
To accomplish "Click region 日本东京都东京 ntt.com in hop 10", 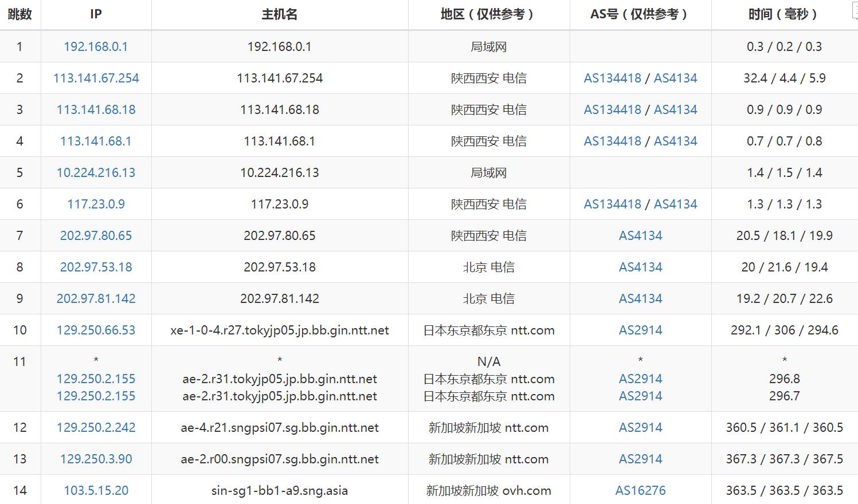I will point(489,330).
